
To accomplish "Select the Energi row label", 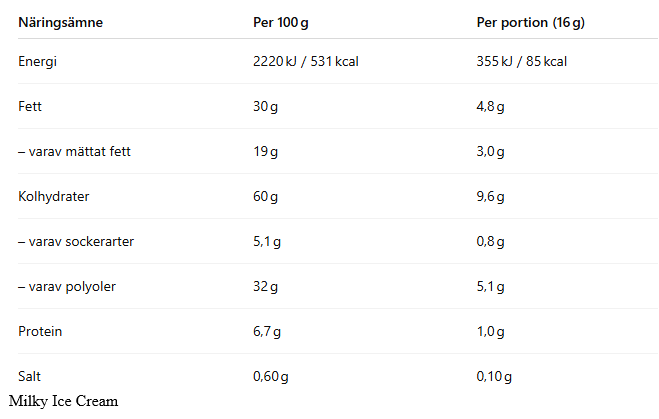I will point(37,61).
